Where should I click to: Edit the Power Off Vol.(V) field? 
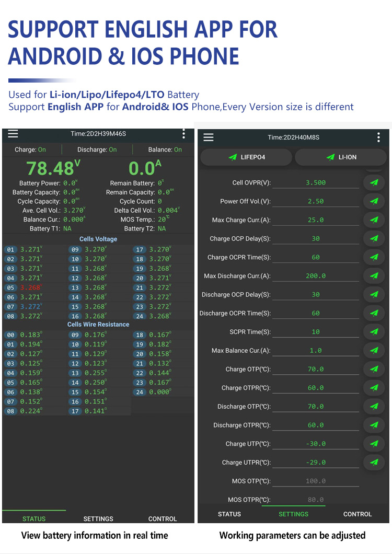316,201
